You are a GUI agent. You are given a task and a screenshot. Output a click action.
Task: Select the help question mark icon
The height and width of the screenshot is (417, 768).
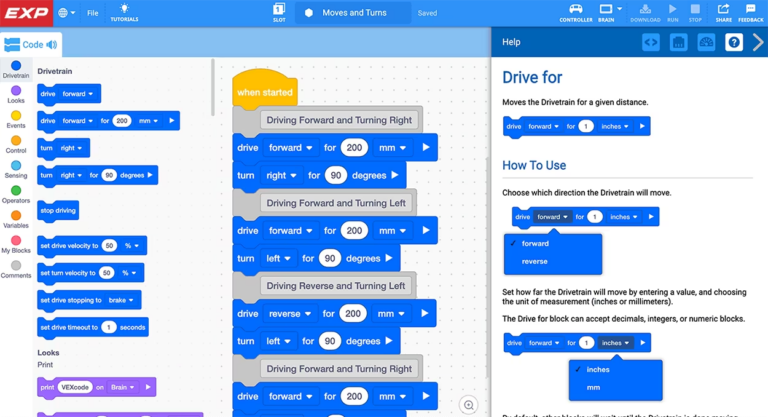[733, 42]
